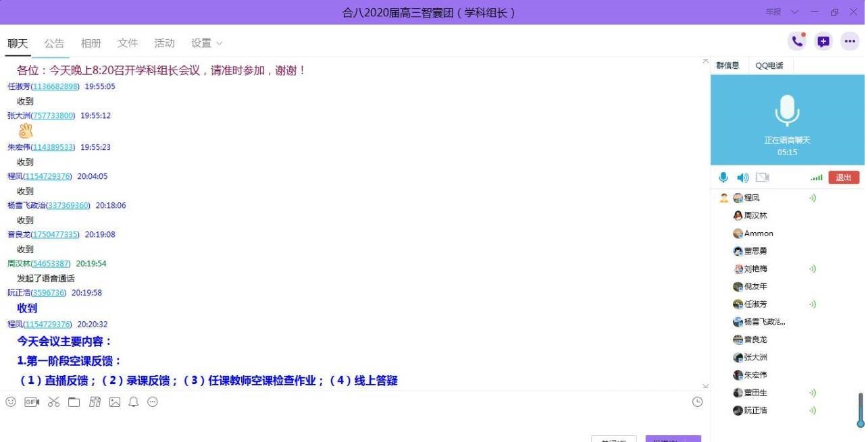This screenshot has height=442, width=868.
Task: Click the host badge icon beside 程凤
Action: click(x=724, y=198)
